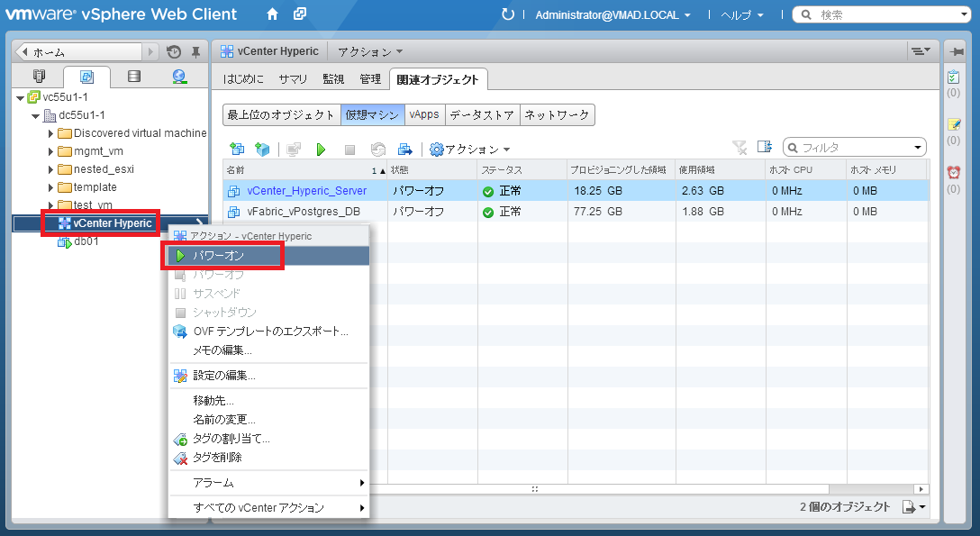The image size is (980, 536).
Task: Switch to Storage inventory tab
Action: [133, 77]
